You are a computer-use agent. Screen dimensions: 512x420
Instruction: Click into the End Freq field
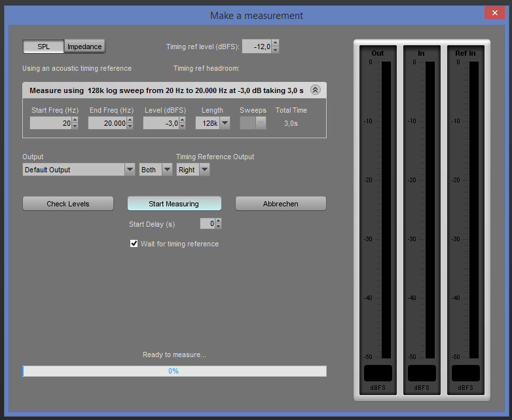pos(107,123)
